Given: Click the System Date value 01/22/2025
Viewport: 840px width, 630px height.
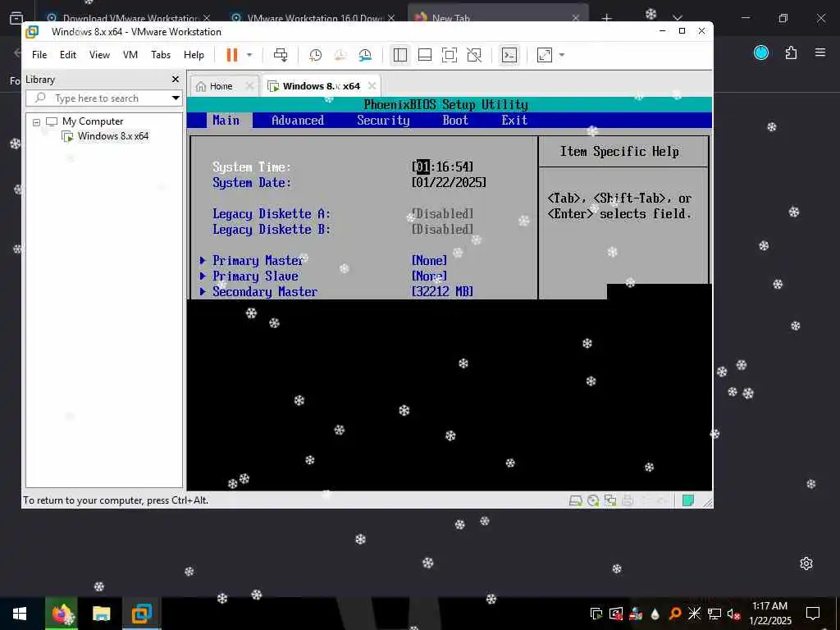Looking at the screenshot, I should tap(449, 183).
